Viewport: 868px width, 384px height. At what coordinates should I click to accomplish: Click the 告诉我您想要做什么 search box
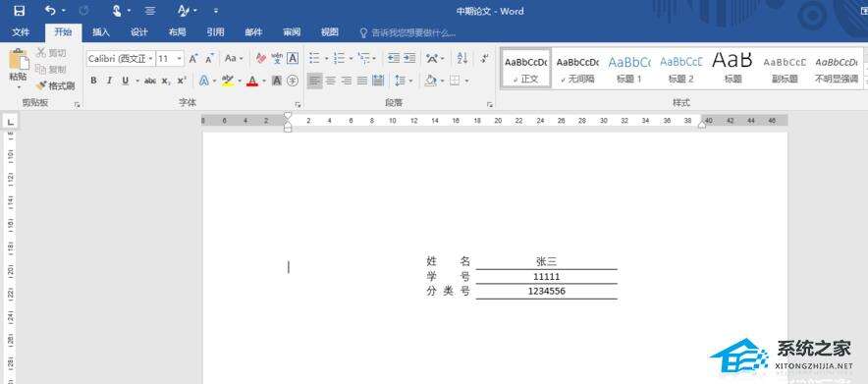[408, 32]
